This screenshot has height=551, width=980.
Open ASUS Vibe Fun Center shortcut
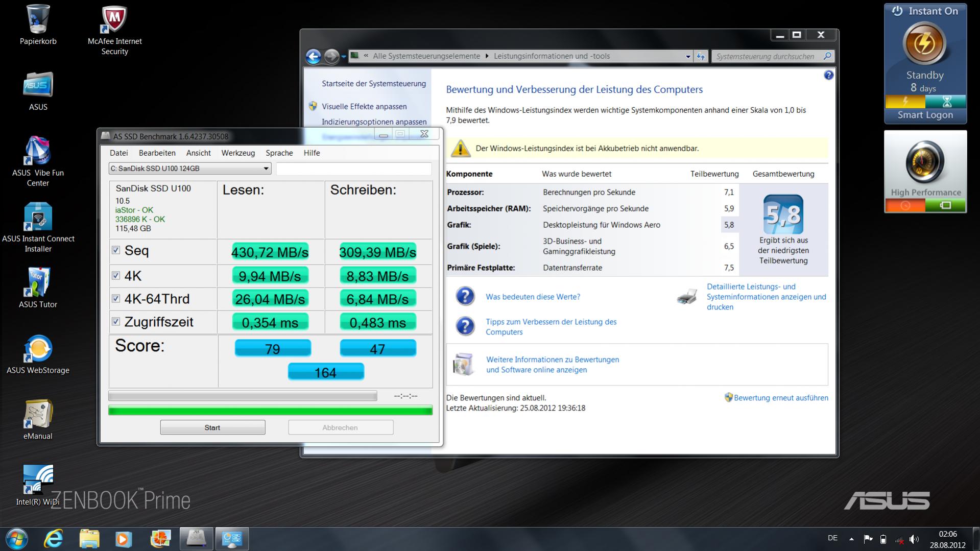[x=38, y=161]
